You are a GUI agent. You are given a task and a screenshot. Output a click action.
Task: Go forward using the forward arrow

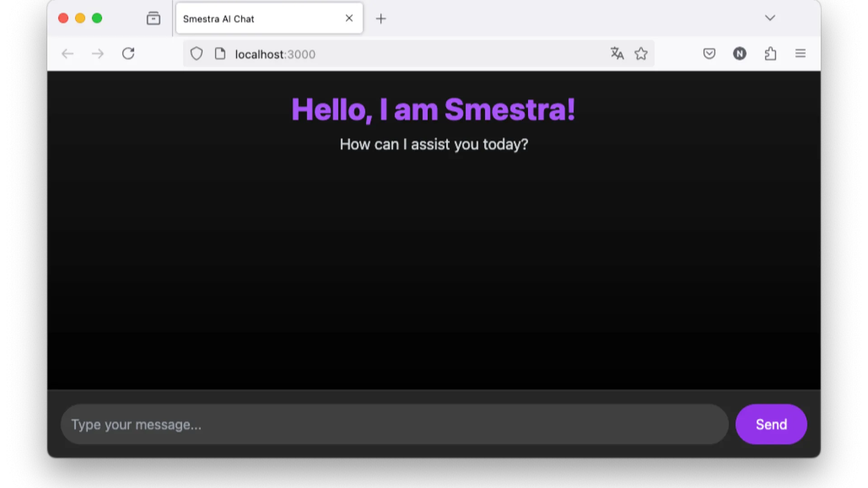click(98, 54)
